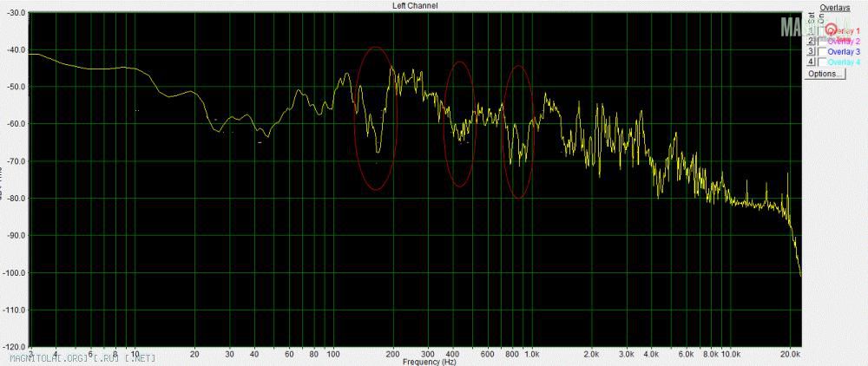868x366 pixels.
Task: Click the Set 4 overlay button
Action: click(811, 62)
